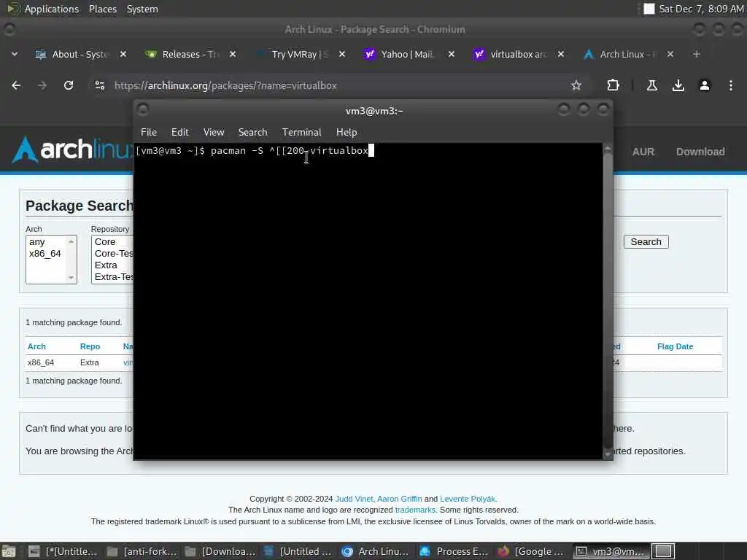Click white tray icon beside clock
This screenshot has width=747, height=560.
(649, 9)
